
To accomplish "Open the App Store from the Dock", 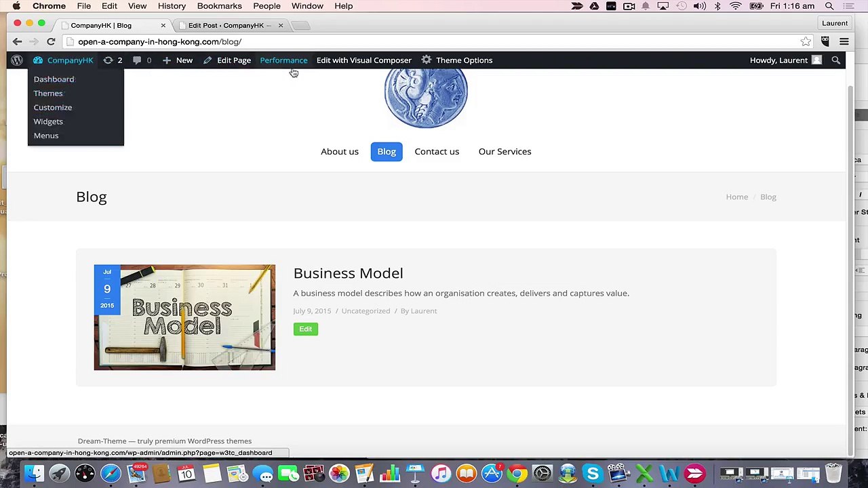I will [x=492, y=473].
